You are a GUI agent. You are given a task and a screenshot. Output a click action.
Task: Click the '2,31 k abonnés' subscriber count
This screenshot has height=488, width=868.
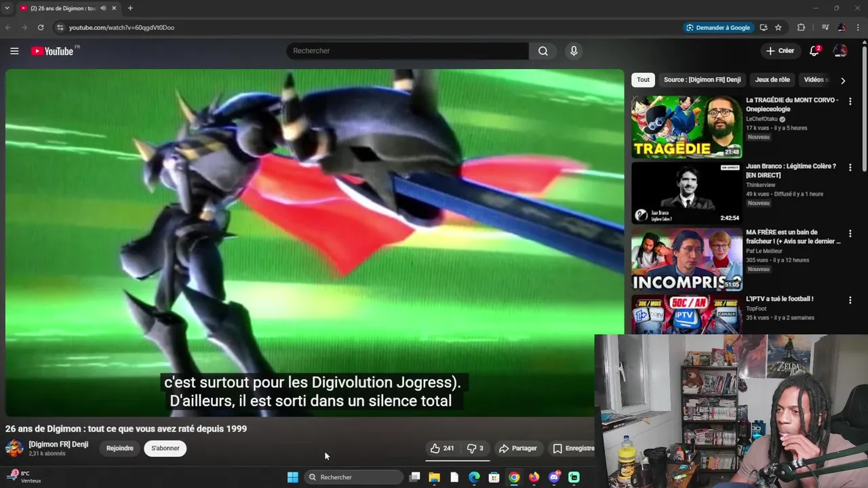click(x=47, y=453)
